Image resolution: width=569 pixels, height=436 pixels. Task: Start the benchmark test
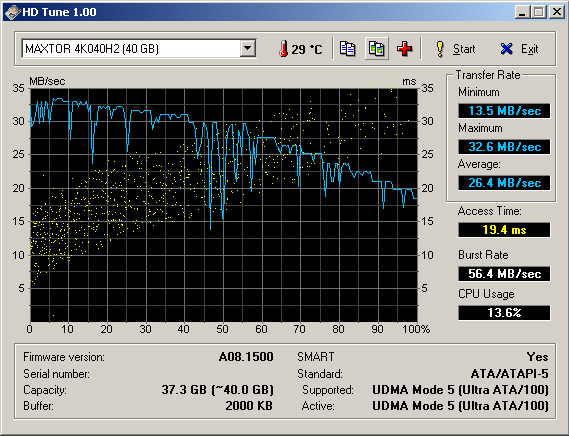pos(455,49)
